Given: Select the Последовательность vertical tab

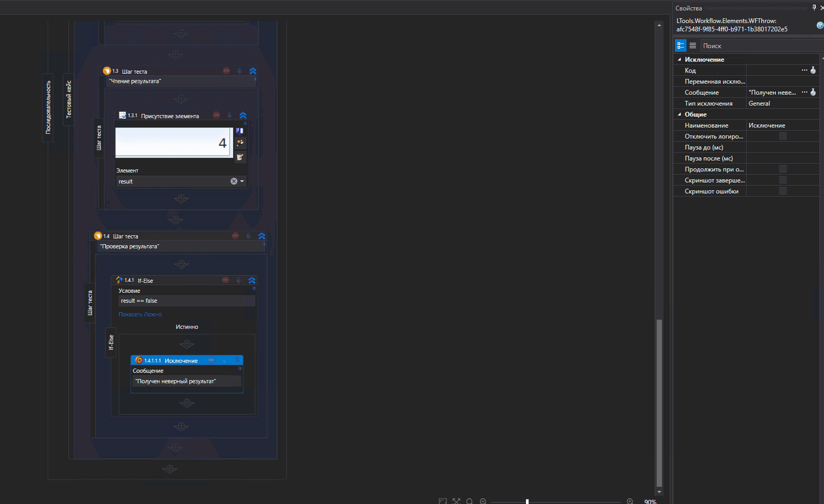Looking at the screenshot, I should (x=48, y=107).
